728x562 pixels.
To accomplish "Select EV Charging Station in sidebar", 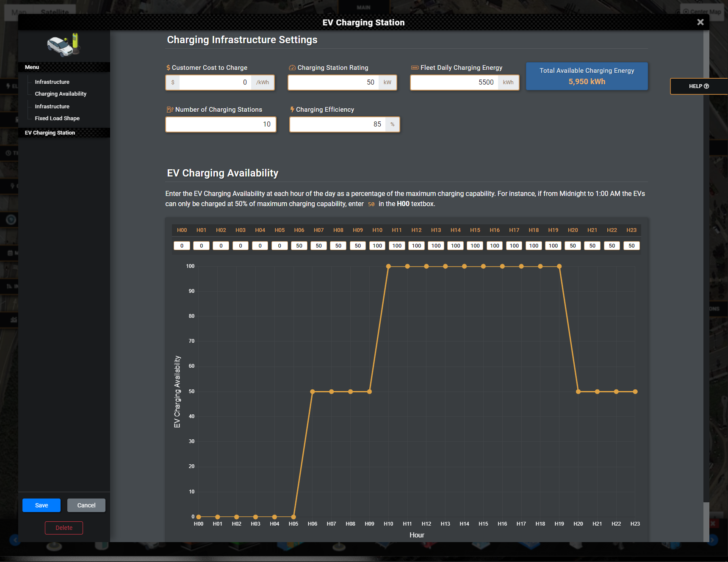I will 50,133.
